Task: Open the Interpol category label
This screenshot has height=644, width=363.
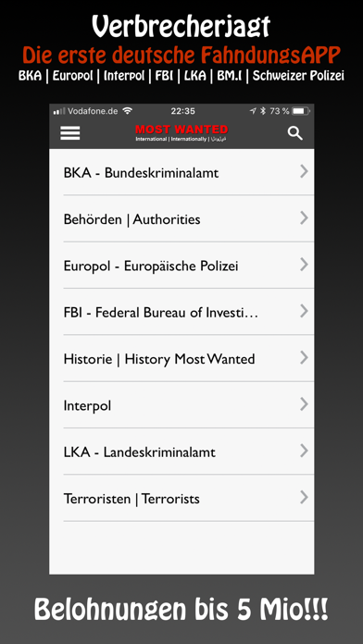Action: coord(87,406)
